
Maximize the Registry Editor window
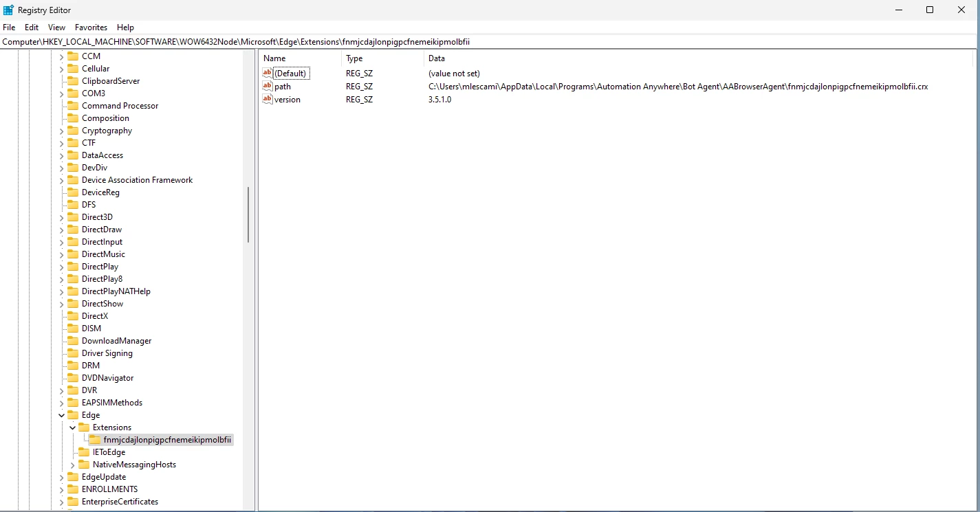[x=930, y=10]
